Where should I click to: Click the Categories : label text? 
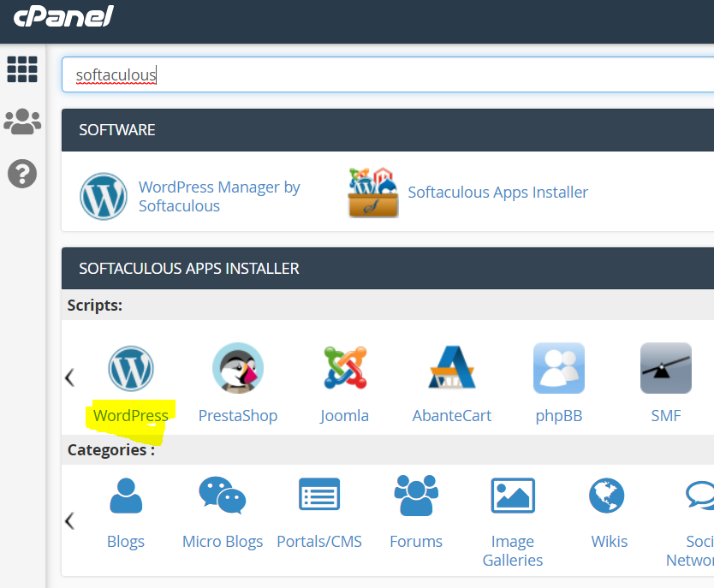(111, 449)
